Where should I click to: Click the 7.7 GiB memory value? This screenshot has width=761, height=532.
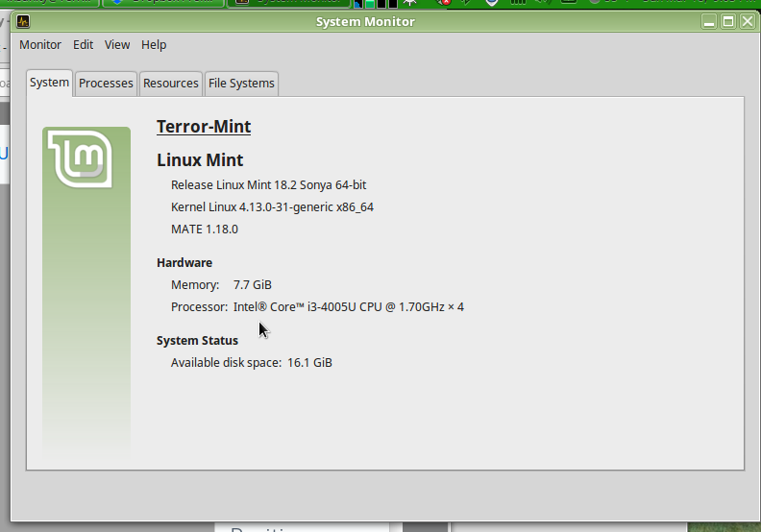tap(253, 284)
